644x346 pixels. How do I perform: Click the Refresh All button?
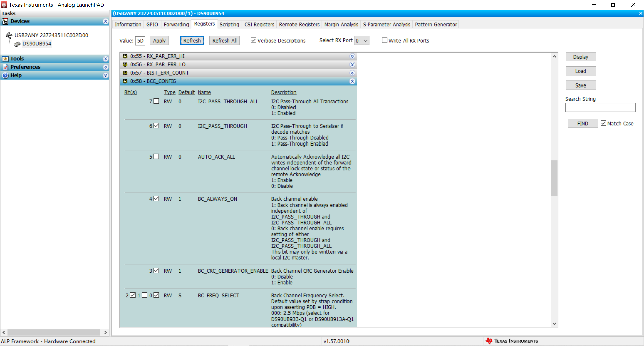[x=224, y=41]
